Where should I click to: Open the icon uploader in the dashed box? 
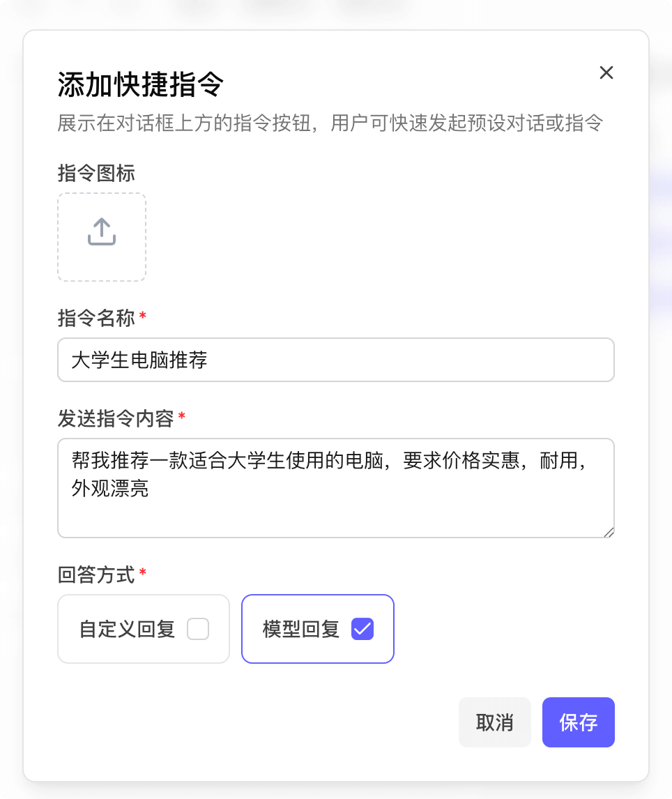click(x=102, y=237)
